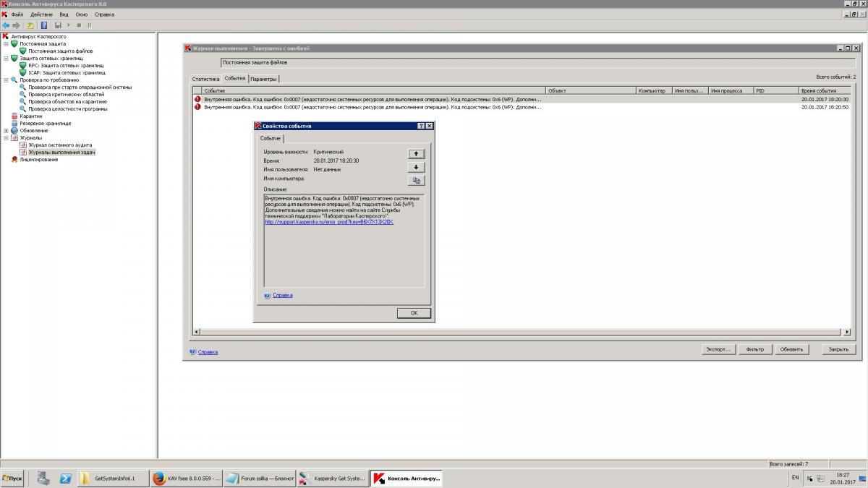Select "Проверка критических областей" tree item
The image size is (868, 488).
point(66,94)
